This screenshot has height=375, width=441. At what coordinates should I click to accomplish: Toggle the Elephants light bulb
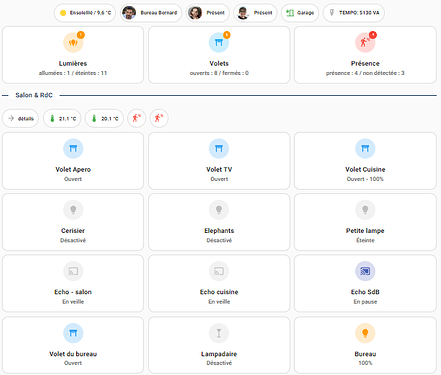pos(219,210)
